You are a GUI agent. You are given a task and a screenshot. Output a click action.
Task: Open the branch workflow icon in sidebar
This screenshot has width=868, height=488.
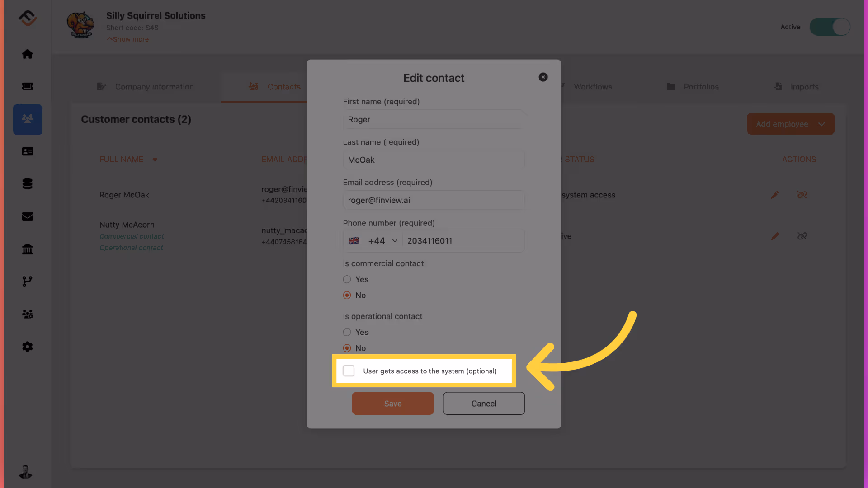[x=28, y=282]
